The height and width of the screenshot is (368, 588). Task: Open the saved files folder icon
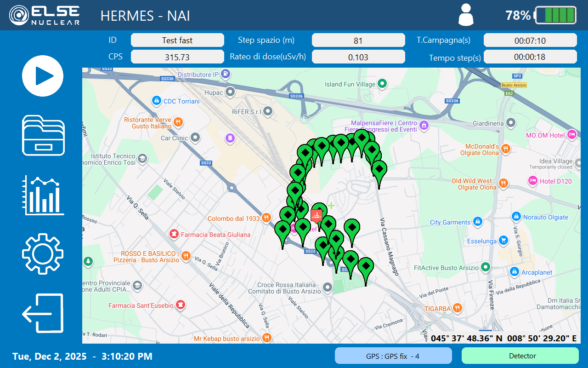[x=43, y=135]
